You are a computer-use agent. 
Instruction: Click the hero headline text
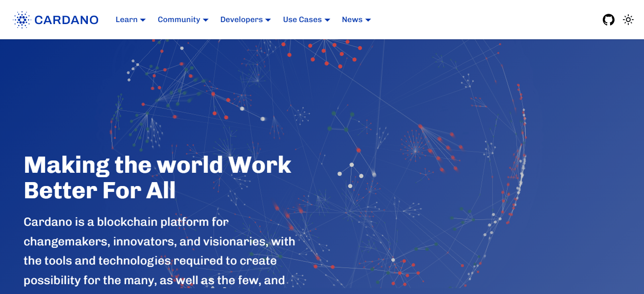coord(157,177)
